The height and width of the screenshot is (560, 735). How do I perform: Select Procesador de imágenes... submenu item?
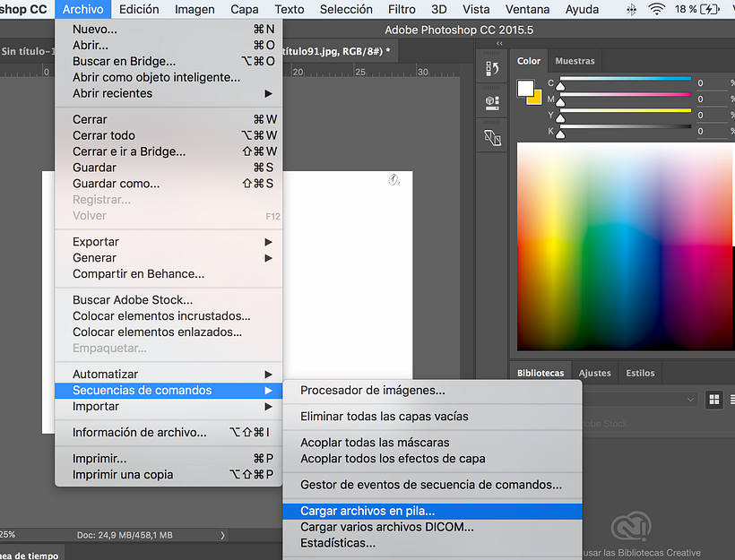(432, 391)
